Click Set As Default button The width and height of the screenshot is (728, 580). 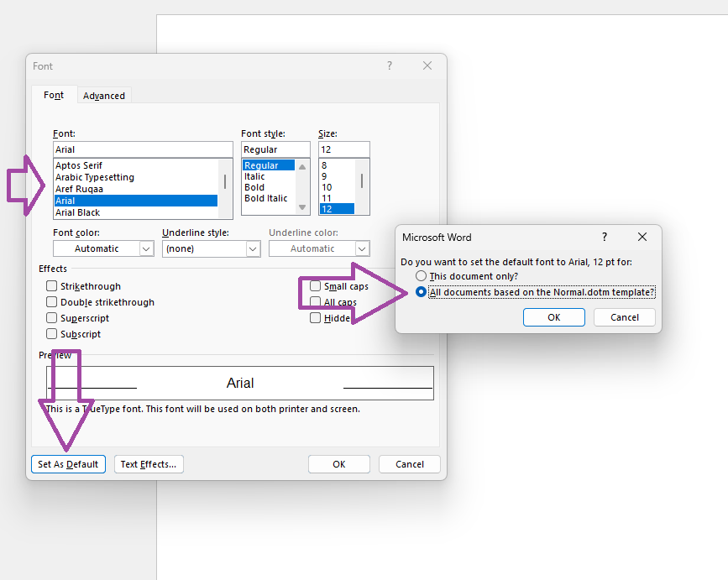pyautogui.click(x=68, y=464)
